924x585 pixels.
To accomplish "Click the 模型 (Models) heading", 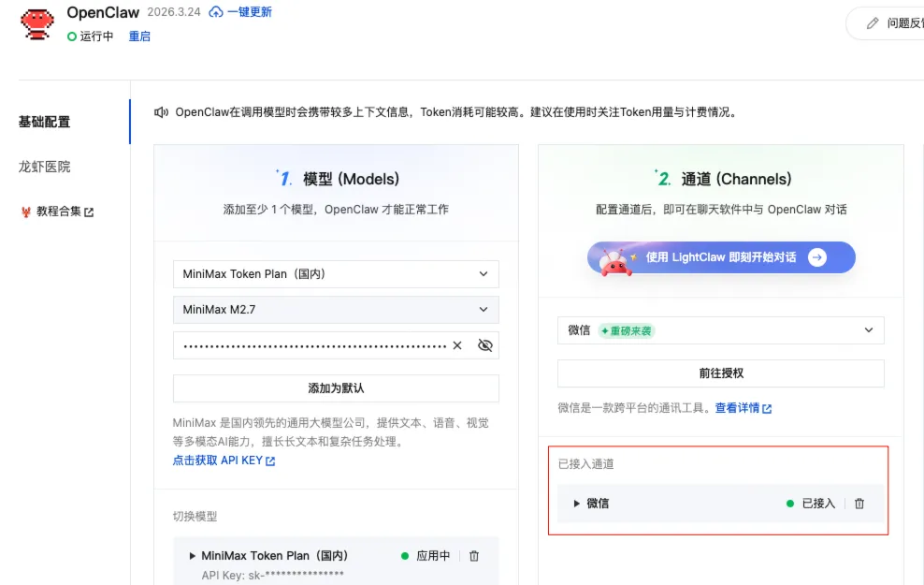I will point(351,179).
